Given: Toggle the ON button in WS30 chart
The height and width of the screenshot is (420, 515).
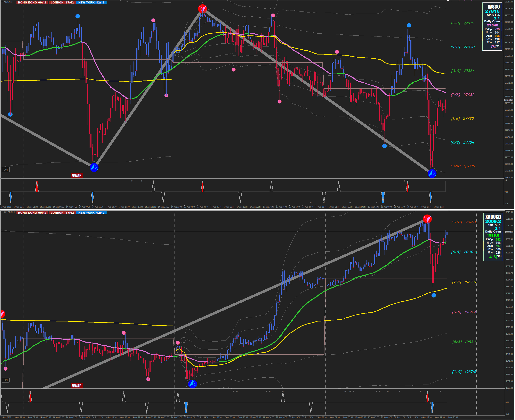Looking at the screenshot, I should [x=6, y=170].
